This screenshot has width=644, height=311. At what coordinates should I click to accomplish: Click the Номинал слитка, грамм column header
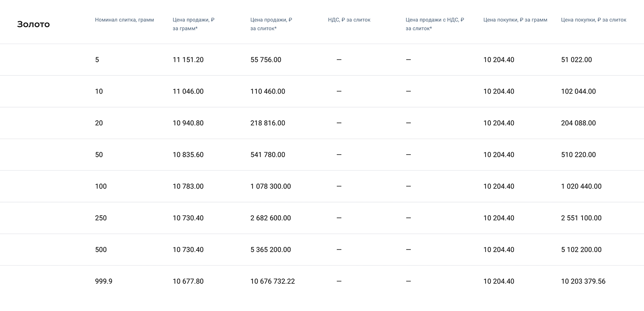pyautogui.click(x=124, y=20)
